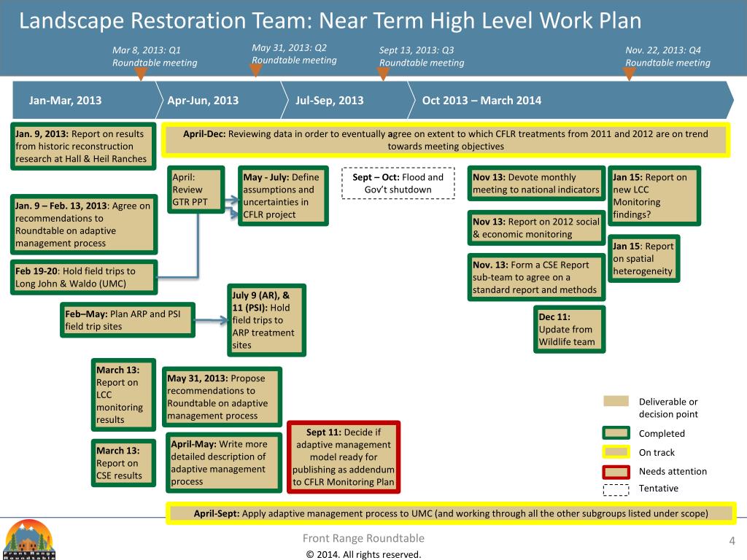This screenshot has height=560, width=747.
Task: Click the Q1 Roundtable meeting triangle marker
Action: coord(141,74)
